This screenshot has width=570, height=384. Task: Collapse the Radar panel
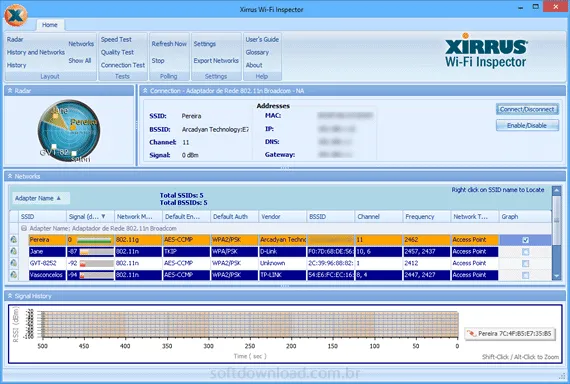coord(10,91)
